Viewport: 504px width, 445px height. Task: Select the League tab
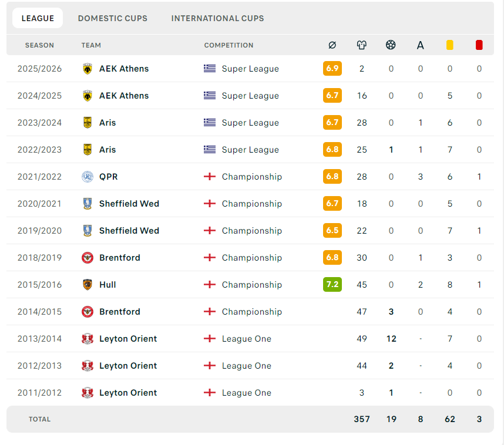(x=38, y=18)
